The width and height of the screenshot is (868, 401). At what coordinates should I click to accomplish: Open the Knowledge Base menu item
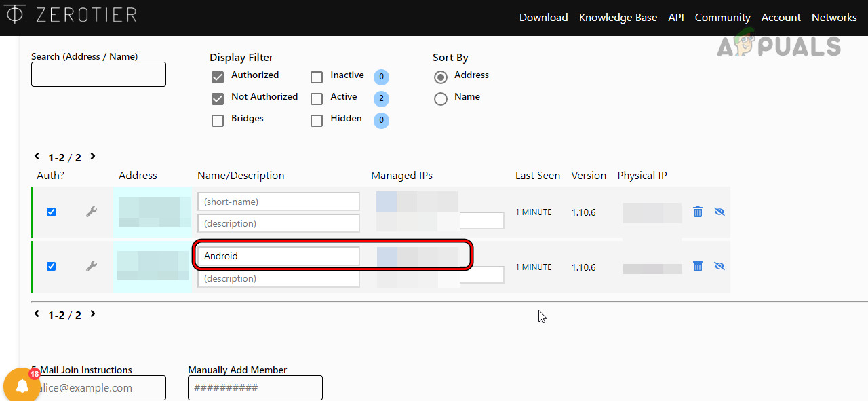click(x=618, y=17)
